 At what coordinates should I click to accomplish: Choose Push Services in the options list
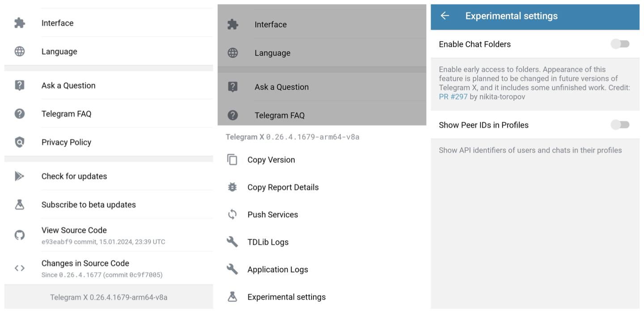tap(273, 215)
